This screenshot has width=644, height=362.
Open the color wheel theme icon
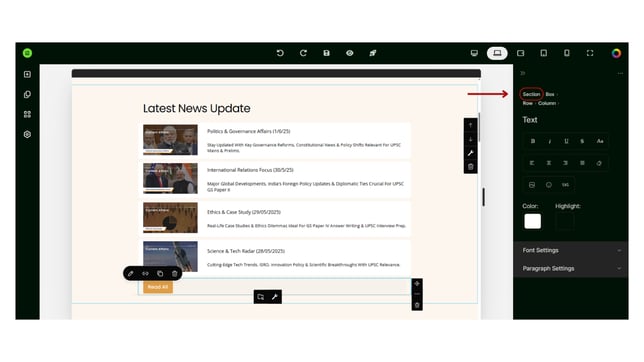click(616, 53)
